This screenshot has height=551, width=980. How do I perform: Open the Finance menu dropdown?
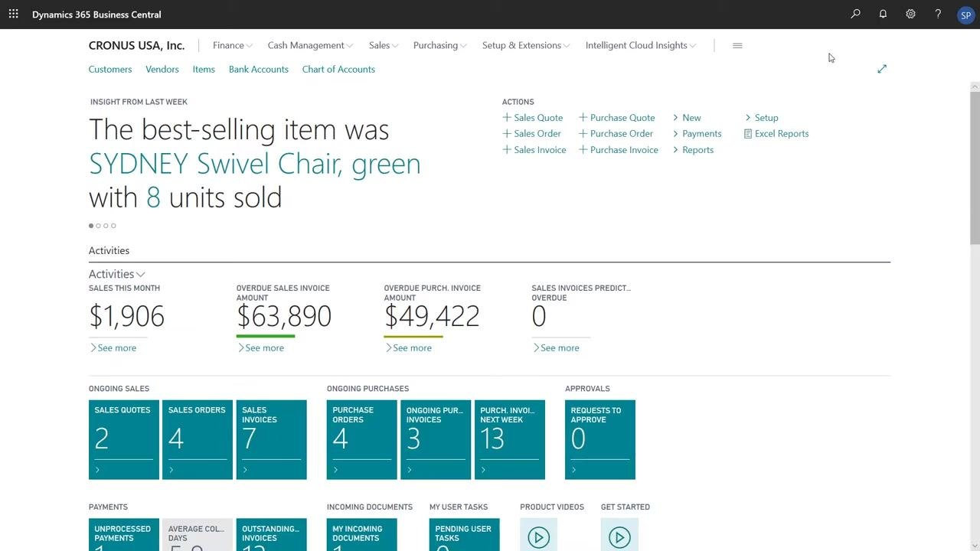point(233,45)
